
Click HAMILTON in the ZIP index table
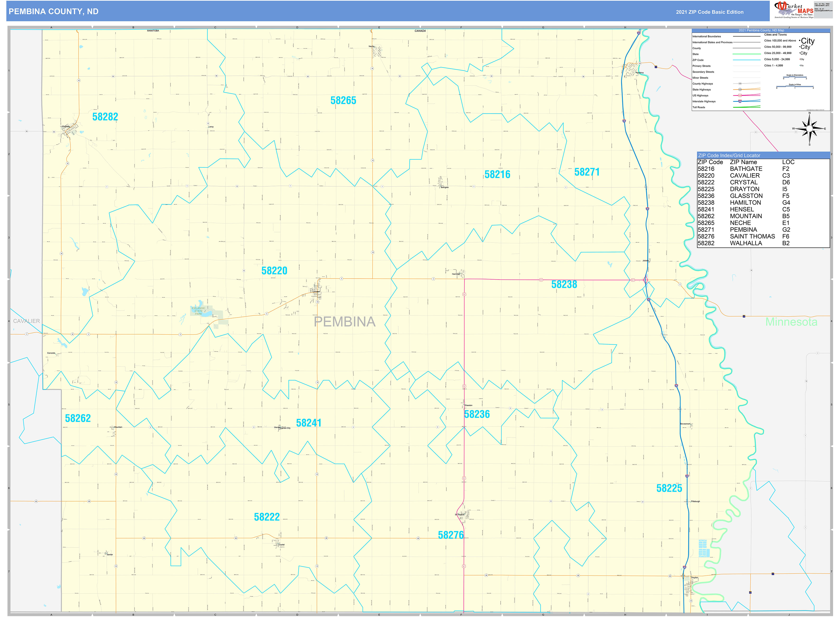coord(745,202)
